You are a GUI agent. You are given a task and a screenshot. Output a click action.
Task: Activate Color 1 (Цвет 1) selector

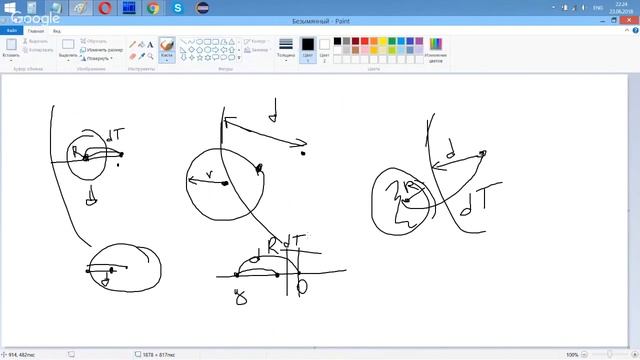point(308,50)
